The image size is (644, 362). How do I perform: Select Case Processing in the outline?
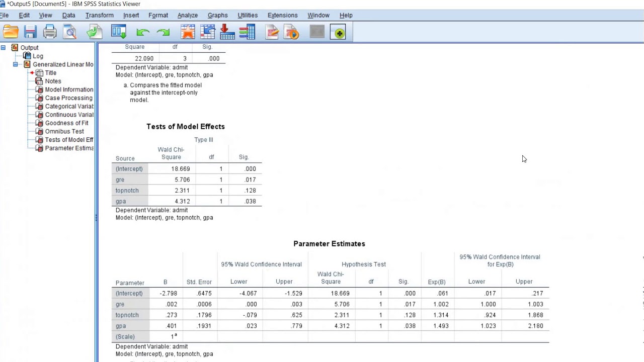(69, 98)
